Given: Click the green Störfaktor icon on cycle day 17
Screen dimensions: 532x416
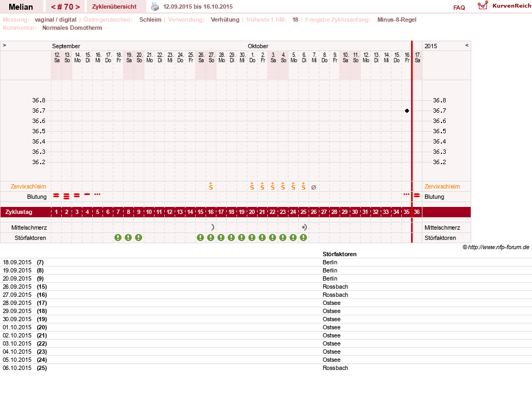Looking at the screenshot, I should click(221, 237).
